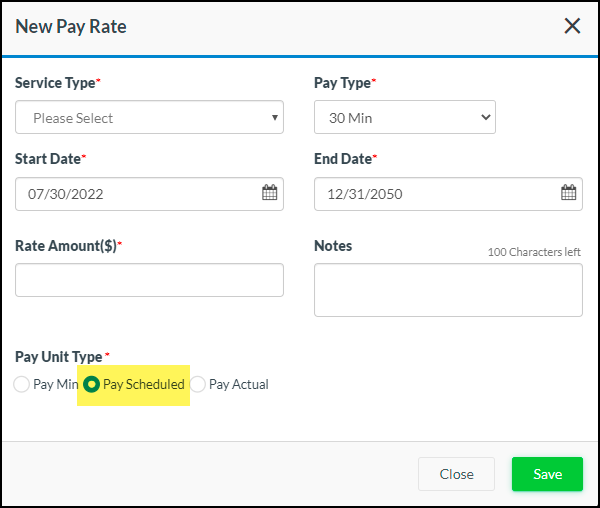Close the New Pay Rate dialog with X
The width and height of the screenshot is (600, 508).
[572, 26]
